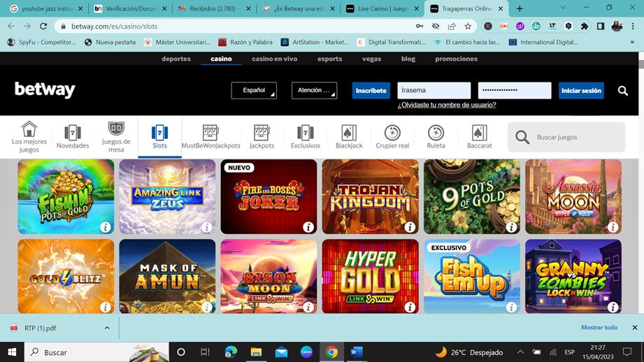Open Microsoft Edge from taskbar

click(231, 352)
